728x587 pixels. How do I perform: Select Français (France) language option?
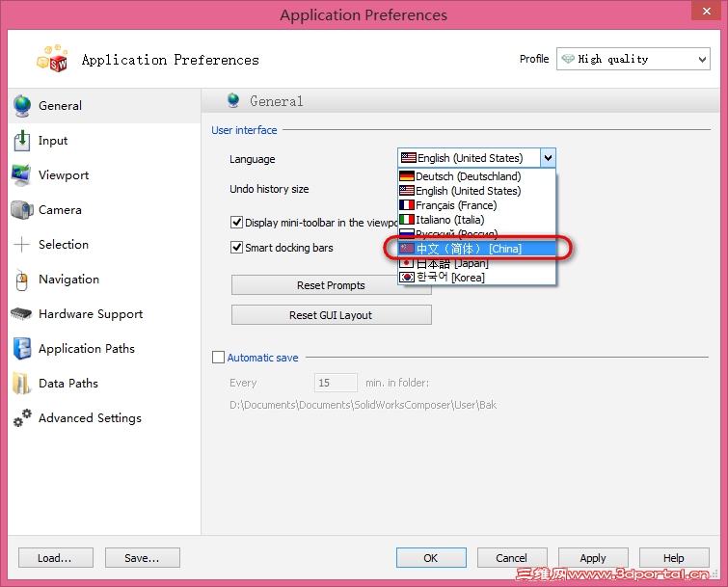(x=456, y=205)
